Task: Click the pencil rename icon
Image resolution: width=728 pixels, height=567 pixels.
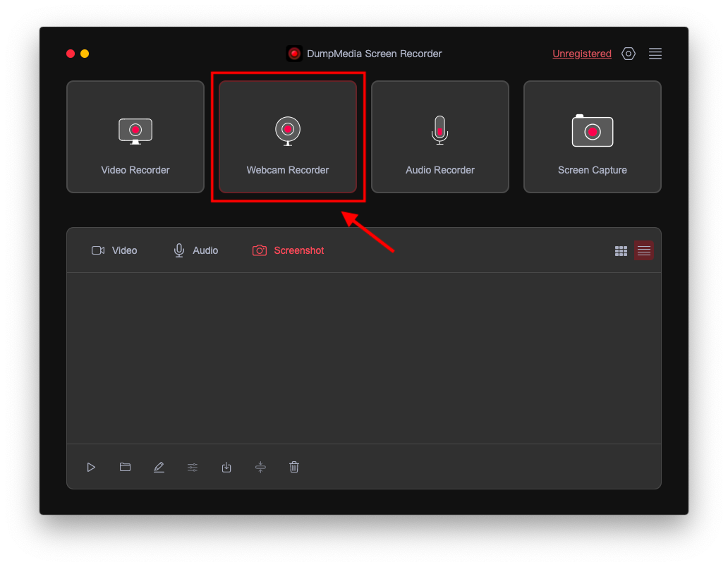Action: (159, 468)
